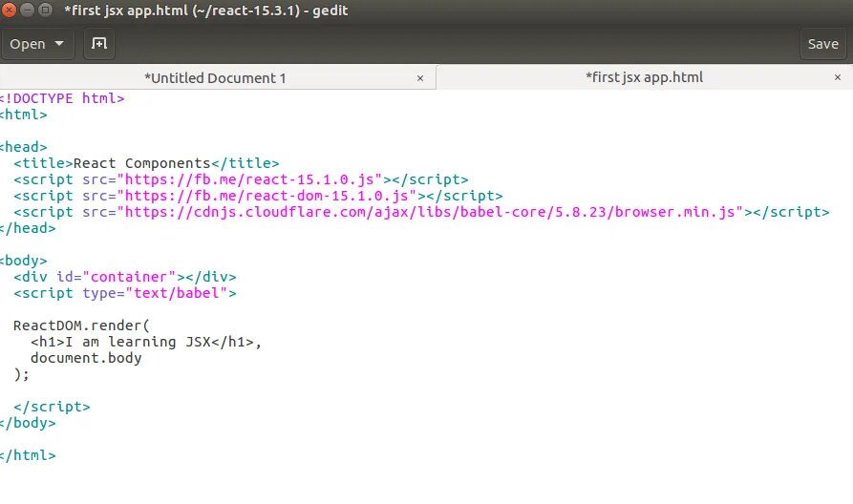Close the Untitled Document 1 tab
This screenshot has height=504, width=853.
(420, 78)
